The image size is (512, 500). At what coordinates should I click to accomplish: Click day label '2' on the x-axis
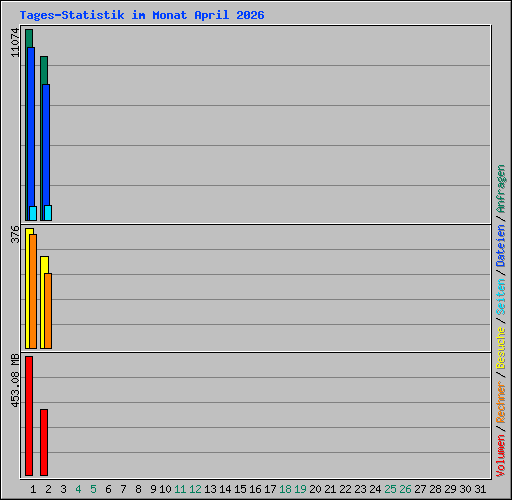pyautogui.click(x=48, y=489)
